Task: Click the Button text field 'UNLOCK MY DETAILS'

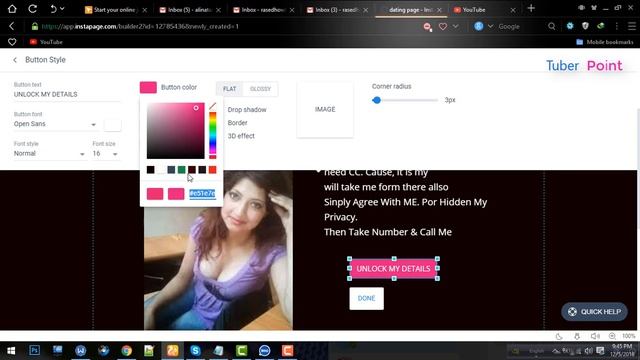Action: point(67,95)
